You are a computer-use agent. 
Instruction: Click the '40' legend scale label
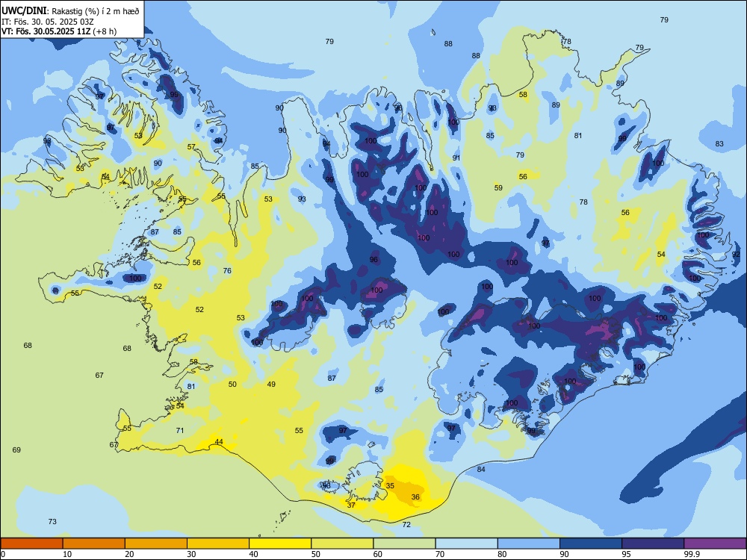253,554
